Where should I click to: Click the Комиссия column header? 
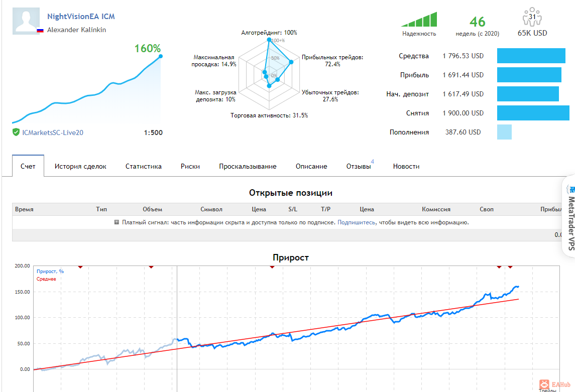pyautogui.click(x=436, y=209)
